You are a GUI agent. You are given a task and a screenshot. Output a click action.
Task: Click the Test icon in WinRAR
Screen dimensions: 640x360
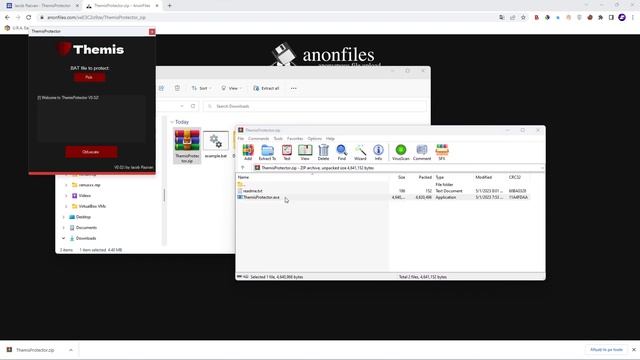coord(287,152)
